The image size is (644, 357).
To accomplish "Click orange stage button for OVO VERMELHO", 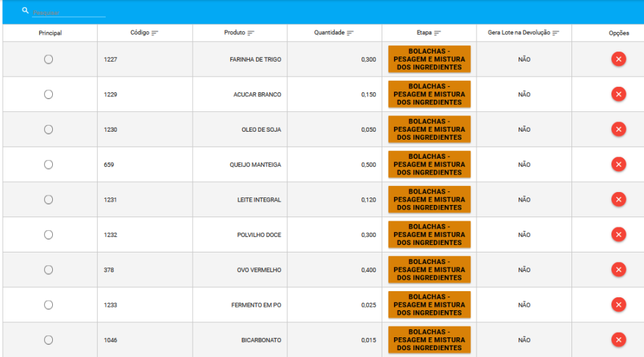I will click(429, 269).
